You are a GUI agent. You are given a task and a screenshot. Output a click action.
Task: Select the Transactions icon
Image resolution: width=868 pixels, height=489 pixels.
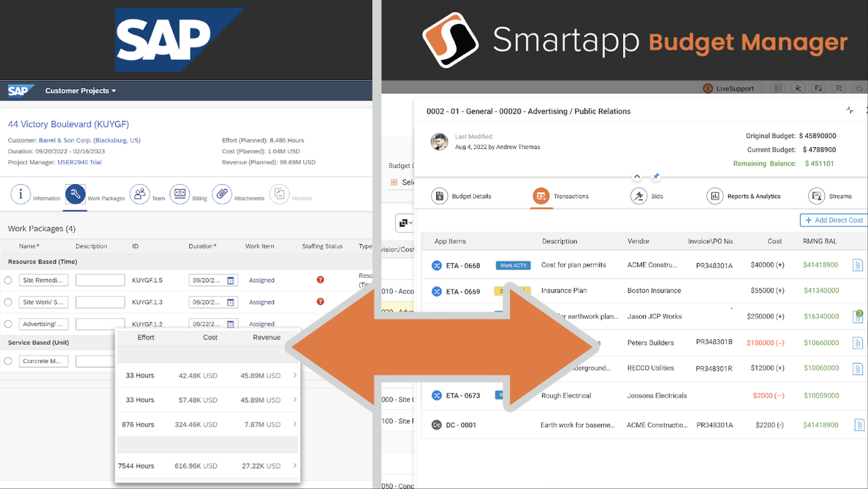pyautogui.click(x=541, y=196)
